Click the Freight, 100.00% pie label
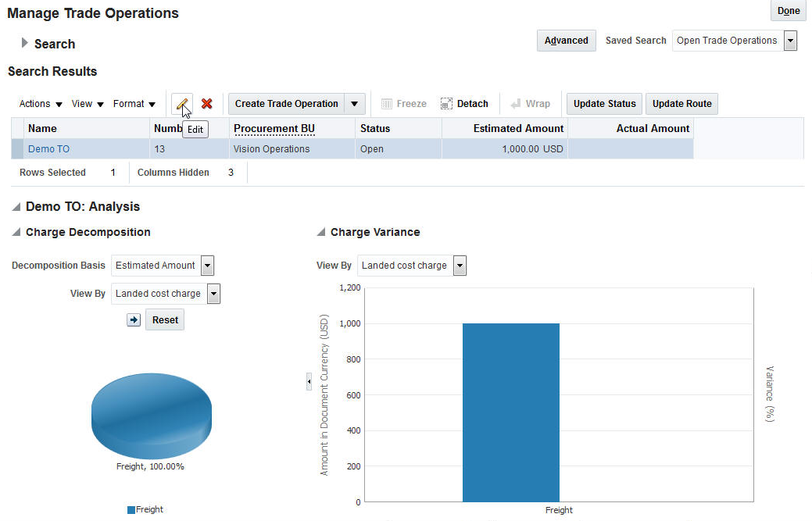812x521 pixels. click(150, 466)
